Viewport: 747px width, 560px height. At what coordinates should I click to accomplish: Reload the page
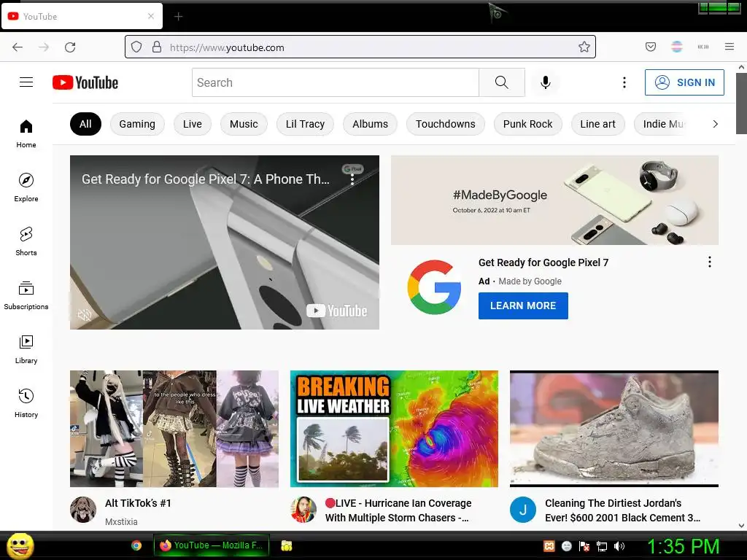click(x=70, y=47)
